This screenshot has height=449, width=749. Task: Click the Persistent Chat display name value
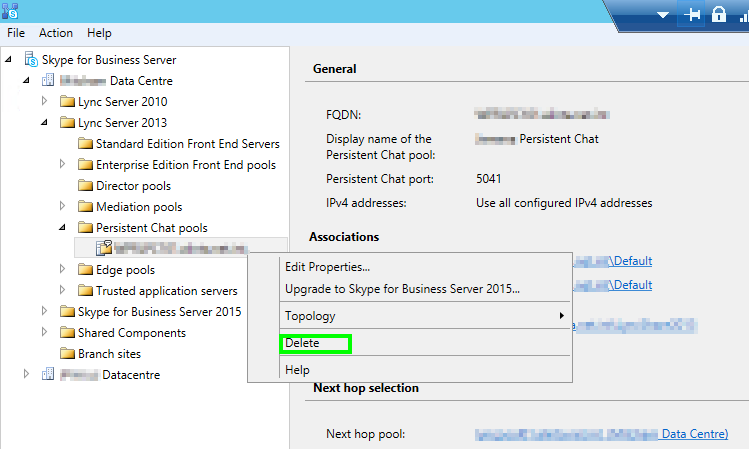tap(537, 139)
